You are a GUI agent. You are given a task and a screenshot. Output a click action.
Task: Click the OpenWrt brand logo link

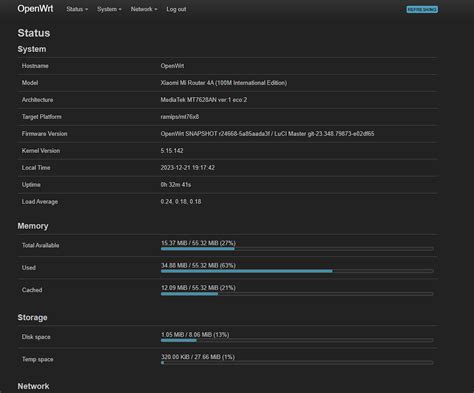pos(35,9)
